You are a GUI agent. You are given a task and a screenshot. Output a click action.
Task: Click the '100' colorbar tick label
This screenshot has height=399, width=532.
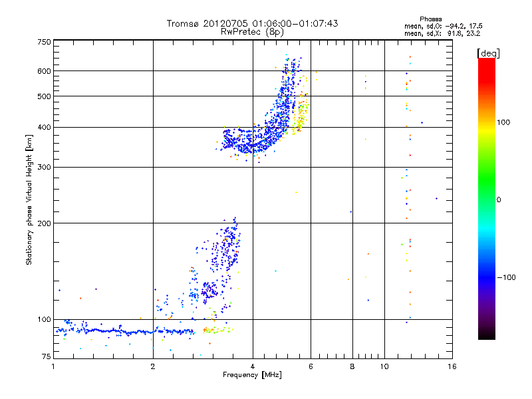[503, 122]
